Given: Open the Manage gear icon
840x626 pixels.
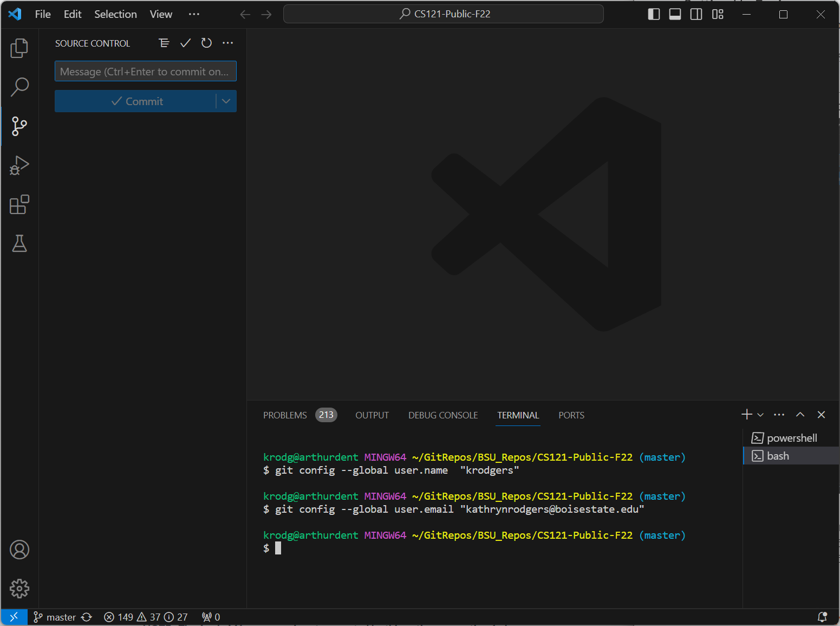Looking at the screenshot, I should coord(19,589).
